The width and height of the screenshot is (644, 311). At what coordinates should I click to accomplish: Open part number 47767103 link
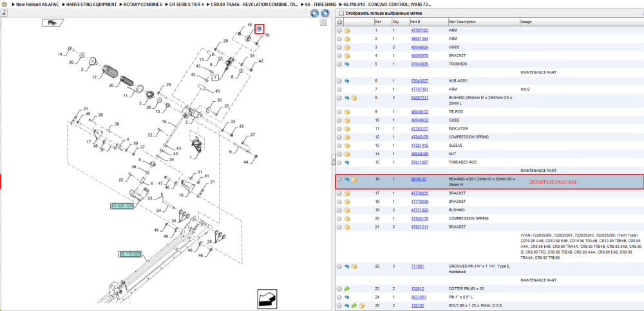coord(419,30)
